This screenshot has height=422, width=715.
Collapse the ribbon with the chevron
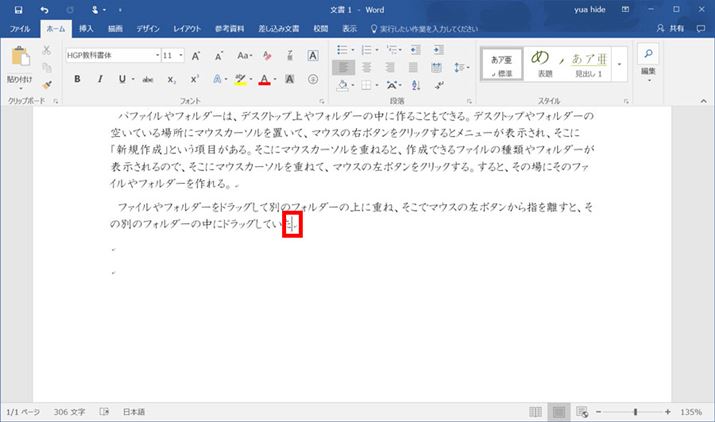(704, 101)
